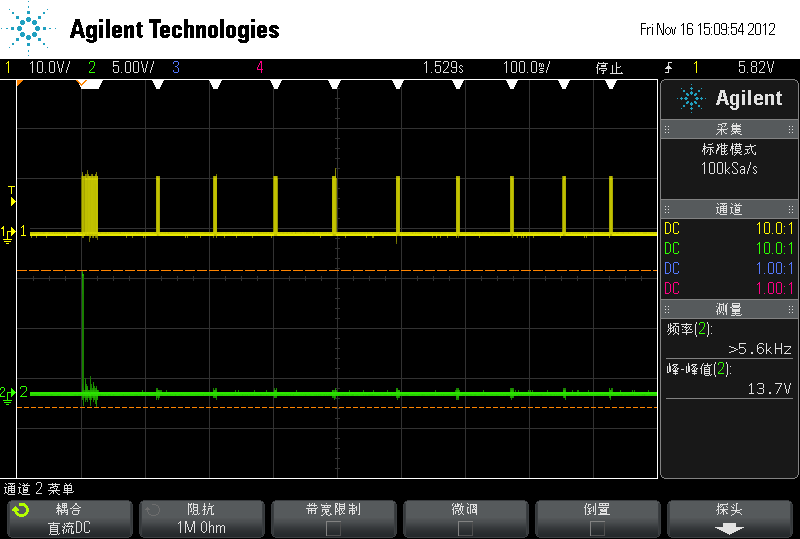Click the >5.6kHz frequency value
Screen dimensions: 800x539
pyautogui.click(x=760, y=349)
